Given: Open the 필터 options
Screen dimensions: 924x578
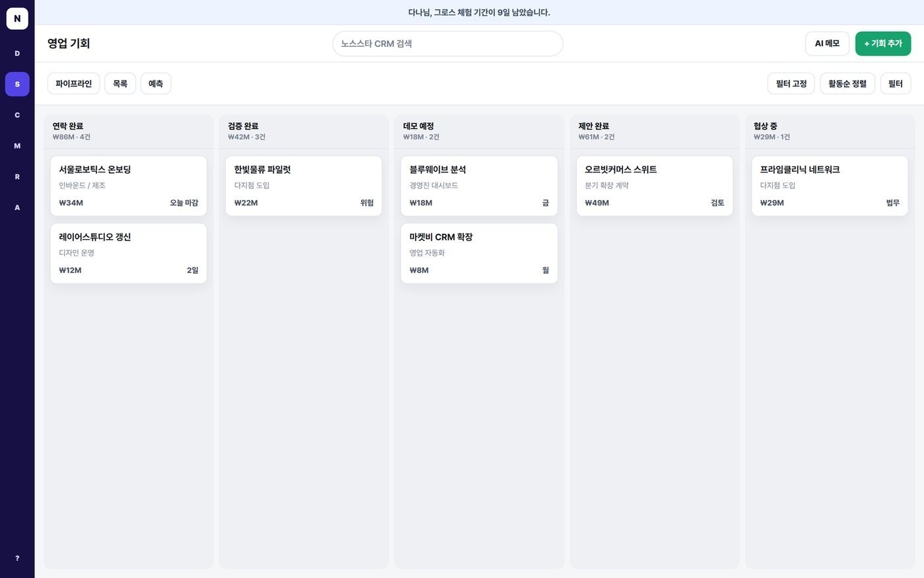Looking at the screenshot, I should click(x=895, y=84).
